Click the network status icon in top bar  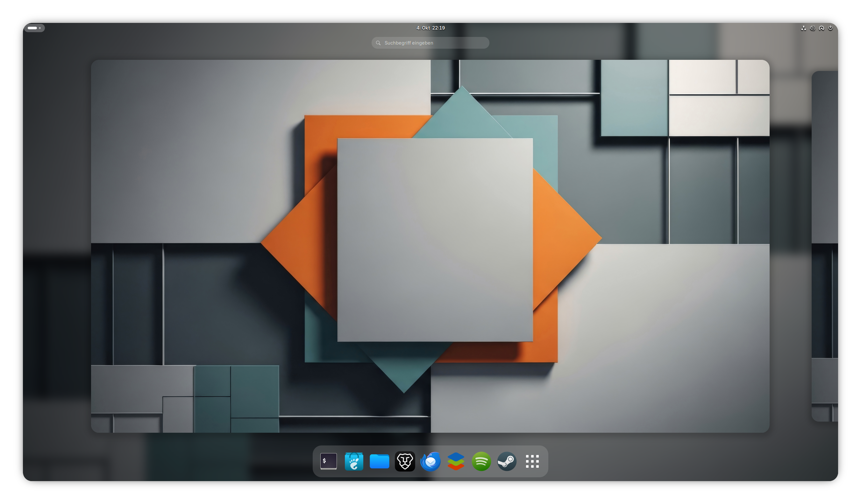803,28
